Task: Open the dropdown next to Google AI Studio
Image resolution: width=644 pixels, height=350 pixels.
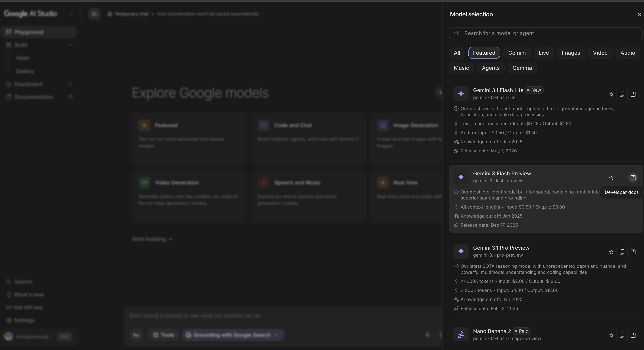Action: (71, 14)
